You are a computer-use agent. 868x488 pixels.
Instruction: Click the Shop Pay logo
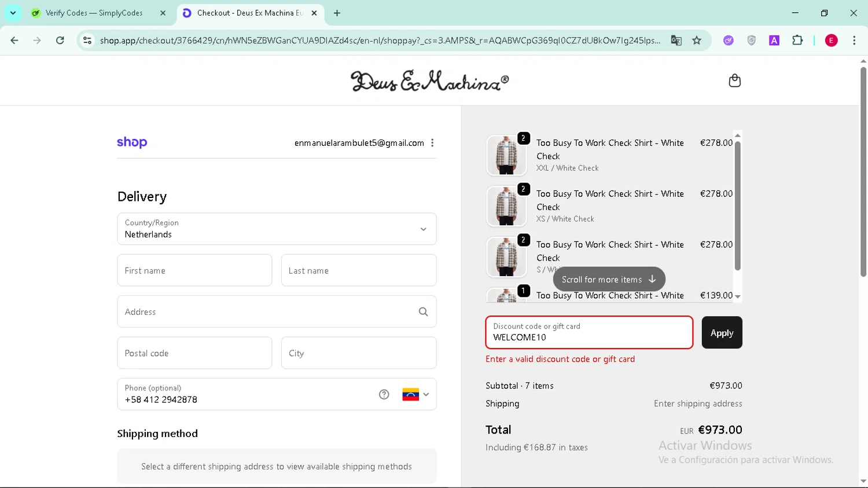132,142
